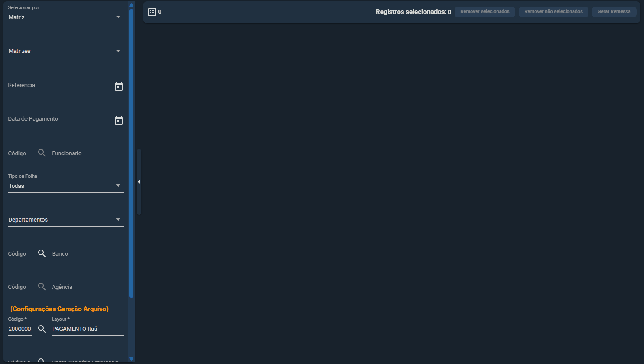Image resolution: width=644 pixels, height=364 pixels.
Task: Click the sidebar scroll up arrow
Action: 131,5
